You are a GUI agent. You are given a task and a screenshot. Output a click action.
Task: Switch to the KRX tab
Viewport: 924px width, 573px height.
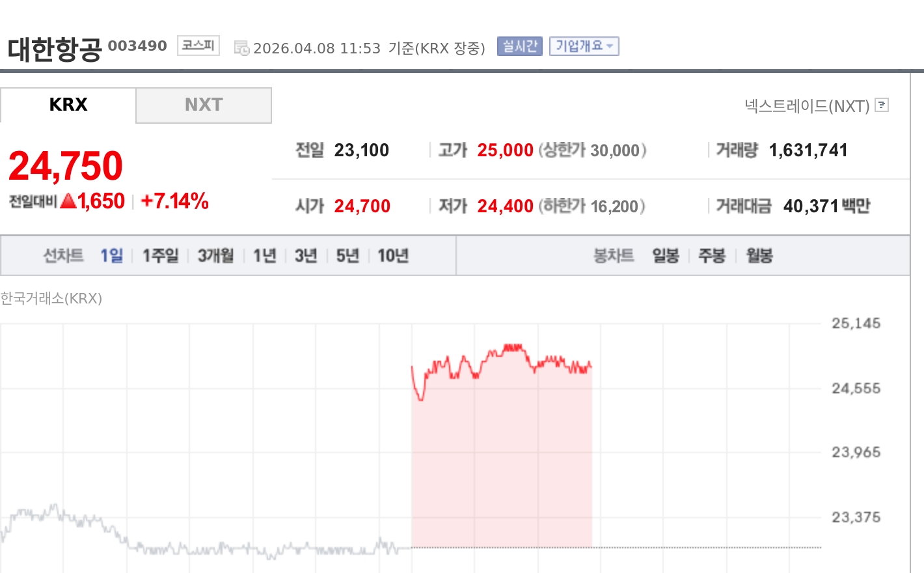(x=68, y=105)
